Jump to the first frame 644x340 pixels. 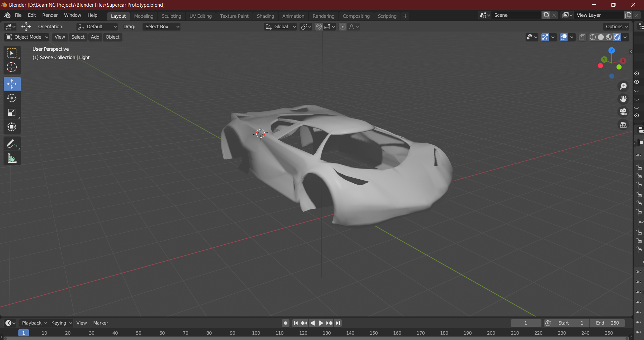pos(296,323)
